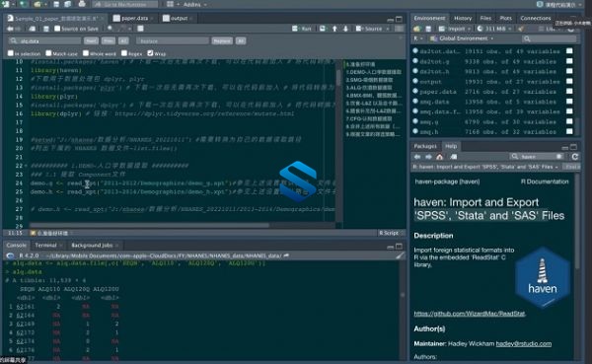Viewport: 592px width, 364px height.
Task: Click the clear console broom icon
Action: click(x=400, y=255)
